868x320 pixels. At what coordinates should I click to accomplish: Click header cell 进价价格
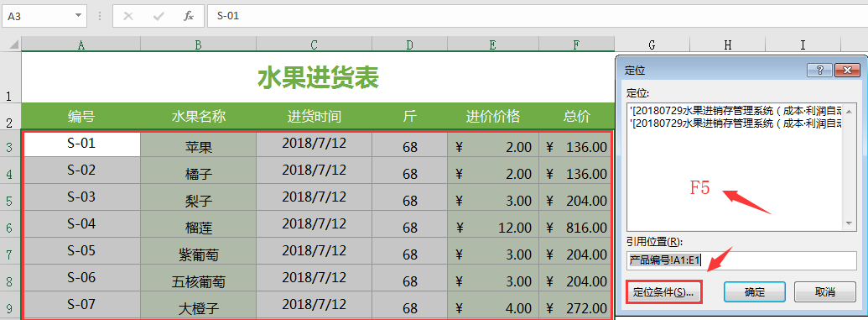492,117
